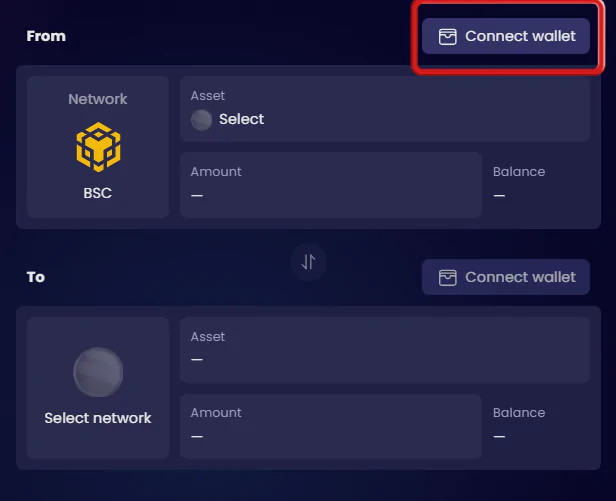Click the From section heading

pyautogui.click(x=46, y=36)
